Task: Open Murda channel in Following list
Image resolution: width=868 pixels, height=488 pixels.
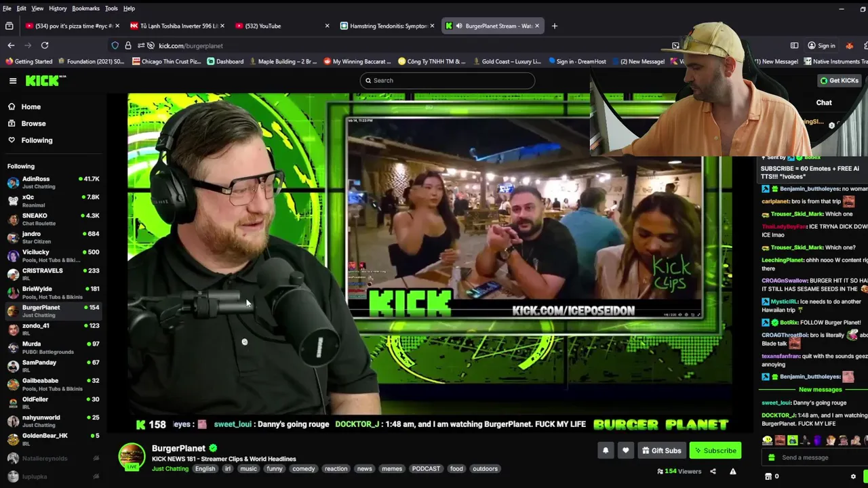Action: pos(53,347)
